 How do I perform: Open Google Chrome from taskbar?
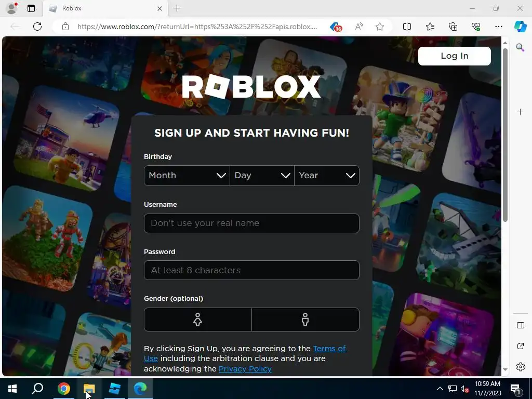63,389
